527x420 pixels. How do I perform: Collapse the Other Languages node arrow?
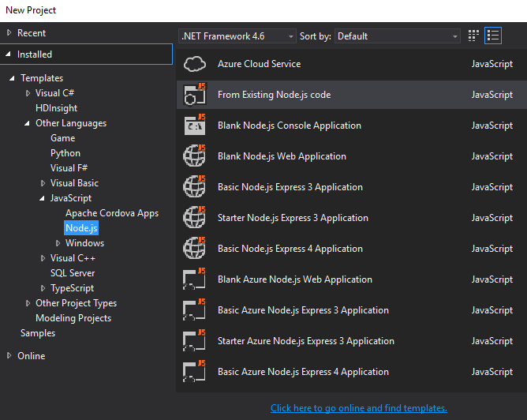(27, 123)
